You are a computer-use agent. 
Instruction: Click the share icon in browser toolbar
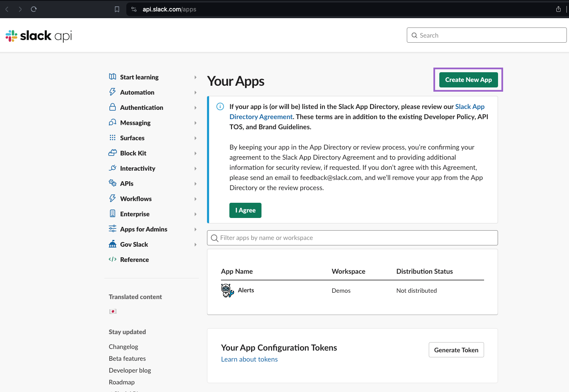[x=558, y=9]
